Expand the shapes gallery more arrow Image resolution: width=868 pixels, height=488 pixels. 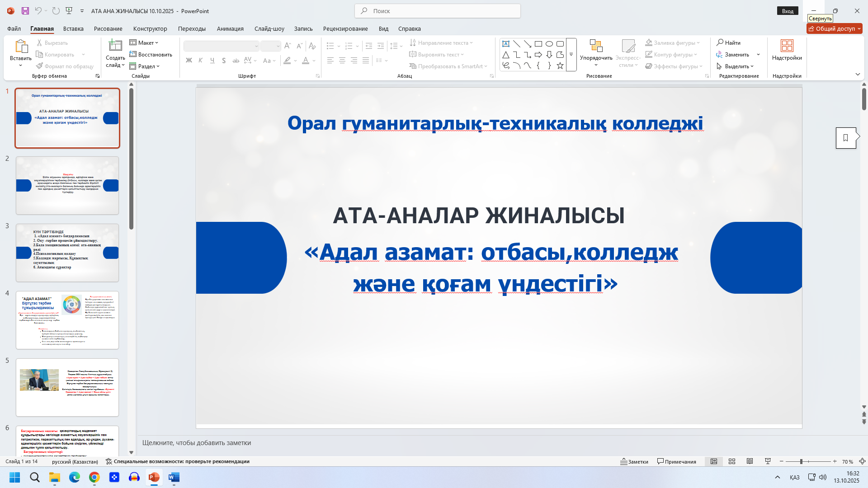pos(571,55)
